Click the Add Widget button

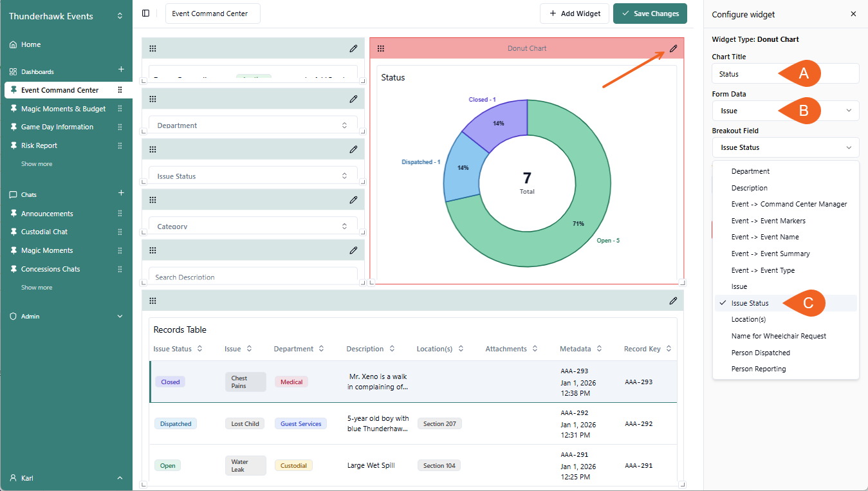(574, 14)
